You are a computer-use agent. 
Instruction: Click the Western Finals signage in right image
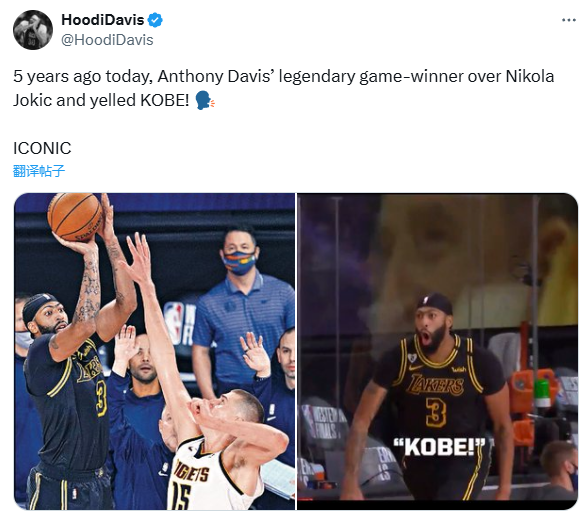click(x=324, y=423)
